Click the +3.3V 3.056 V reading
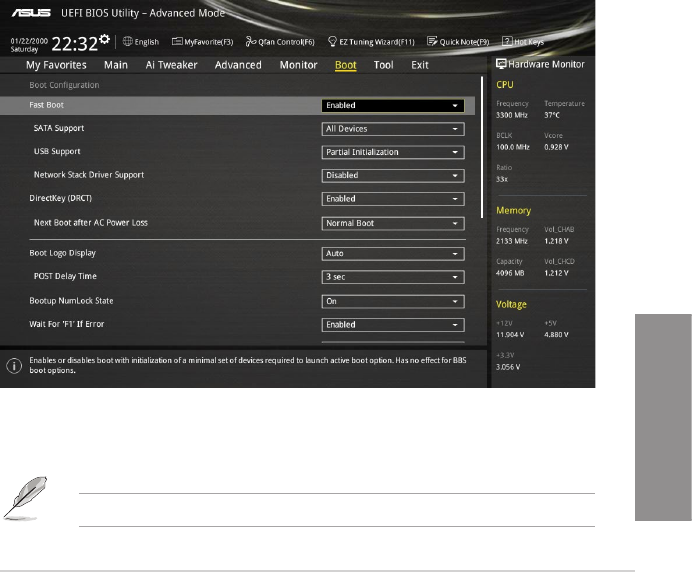This screenshot has width=692, height=572. pyautogui.click(x=508, y=367)
